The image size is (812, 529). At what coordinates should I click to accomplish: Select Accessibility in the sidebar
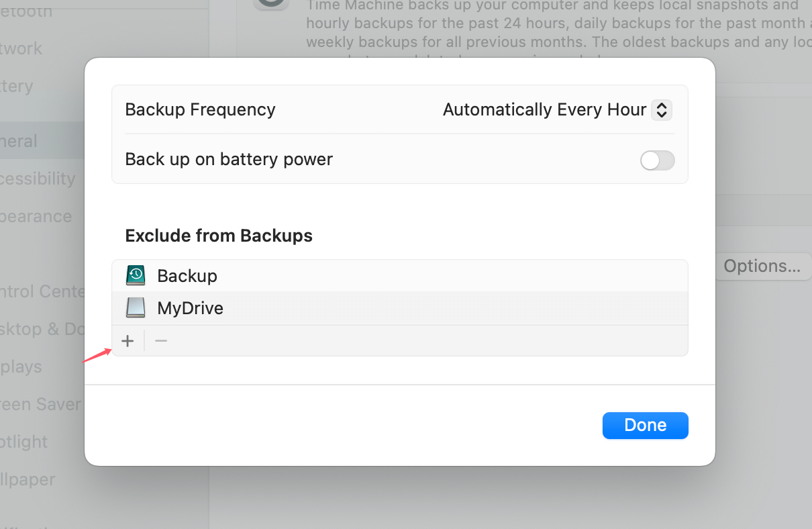[38, 179]
